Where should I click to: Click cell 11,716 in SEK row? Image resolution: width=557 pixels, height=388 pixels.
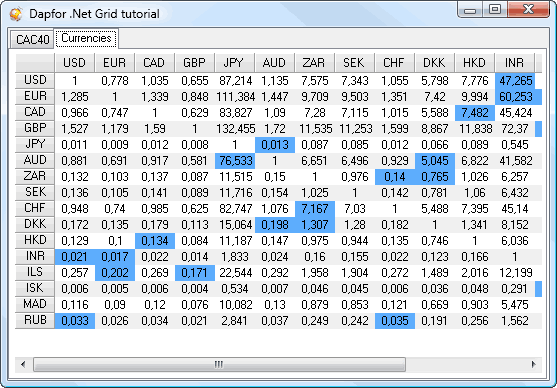coord(235,193)
